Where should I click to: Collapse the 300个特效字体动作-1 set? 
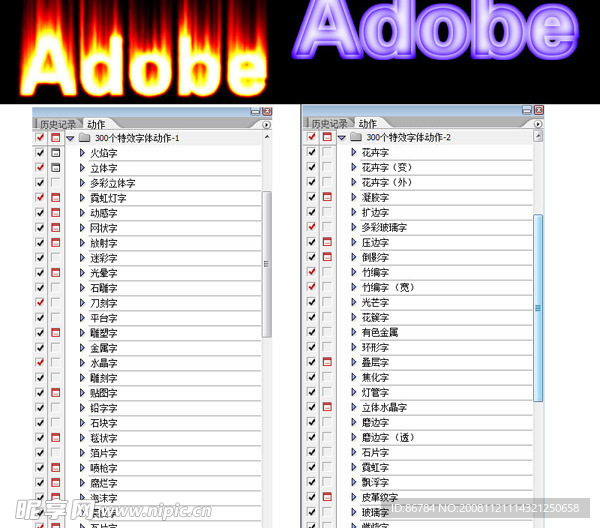pyautogui.click(x=70, y=138)
